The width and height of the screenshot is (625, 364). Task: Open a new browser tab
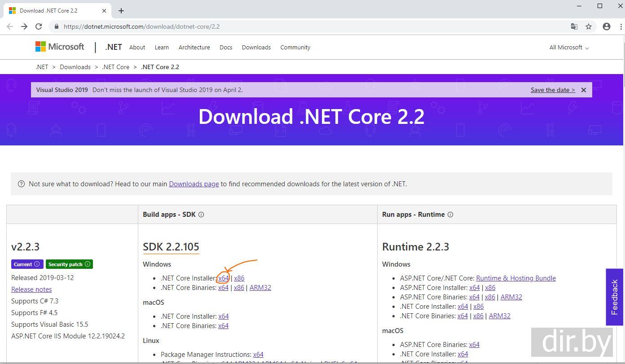click(x=121, y=10)
